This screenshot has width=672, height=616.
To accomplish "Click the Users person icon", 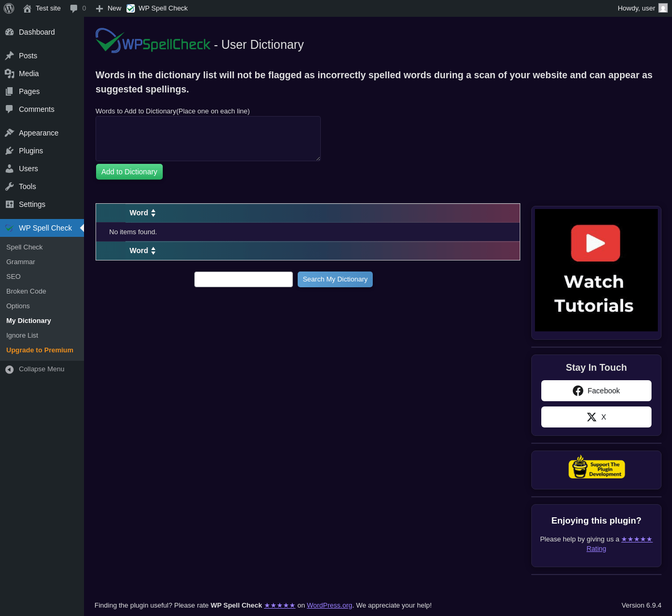I will coord(9,169).
